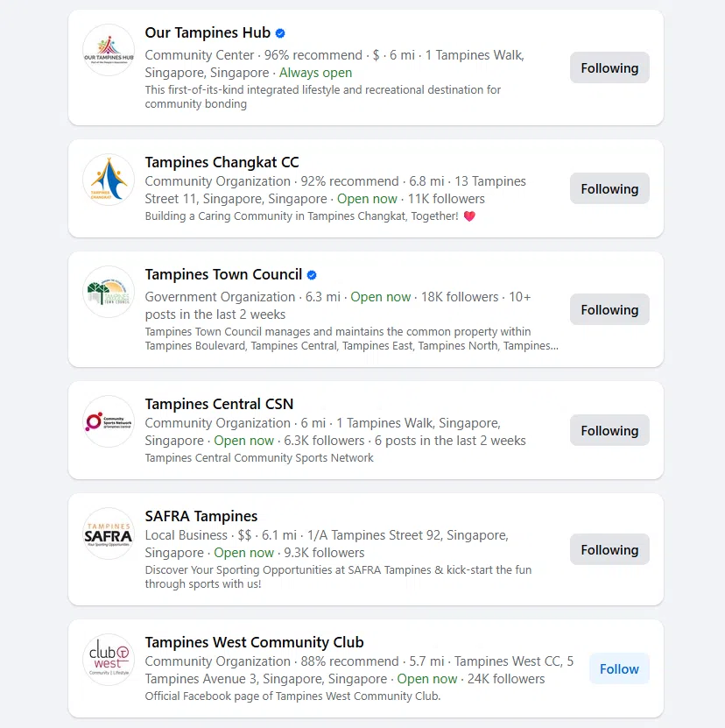Follow Tampines West Community Club
The height and width of the screenshot is (728, 725).
coord(619,668)
